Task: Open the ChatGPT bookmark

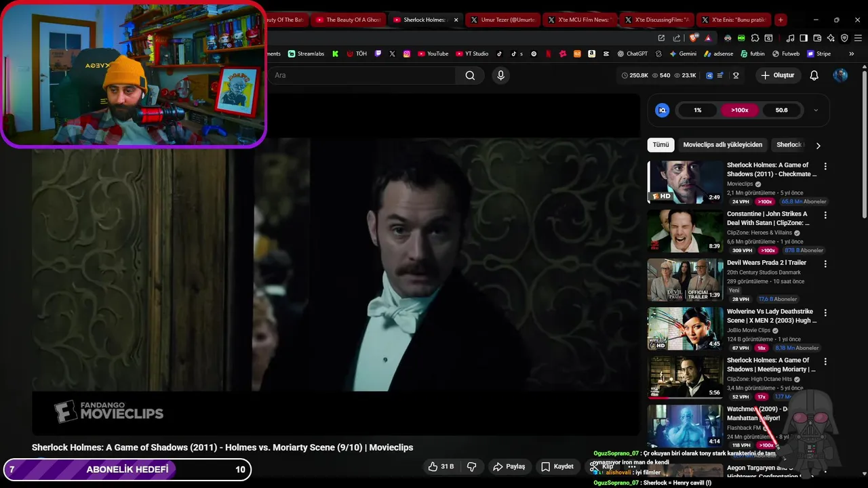Action: [633, 54]
